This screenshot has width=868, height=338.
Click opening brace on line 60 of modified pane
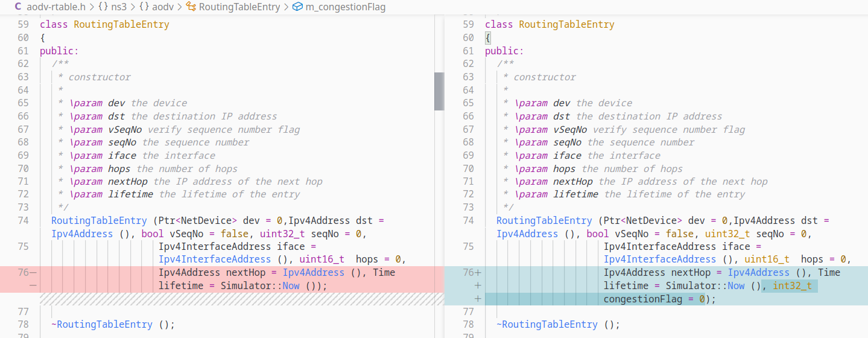tap(488, 38)
